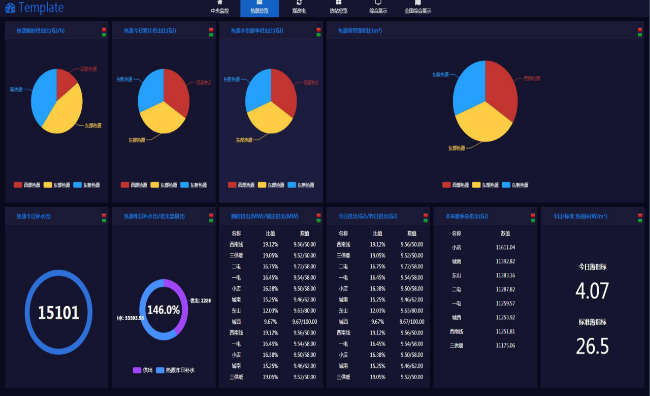Click the 11259.57 value in the two-column table
Screen dimensions: 650x396
click(505, 304)
